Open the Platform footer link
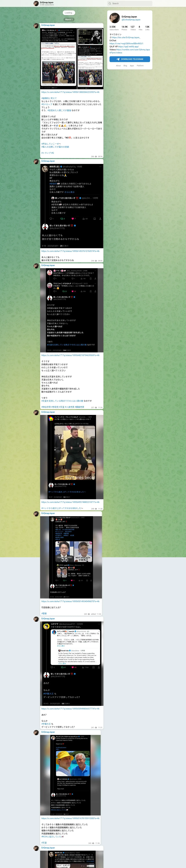Screen dimensions: 186x868 coord(140,66)
